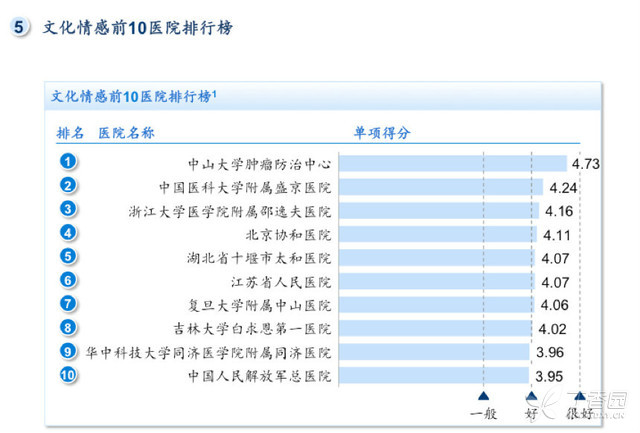Select hospital name 中山大学肿瘤防治中心

point(260,164)
